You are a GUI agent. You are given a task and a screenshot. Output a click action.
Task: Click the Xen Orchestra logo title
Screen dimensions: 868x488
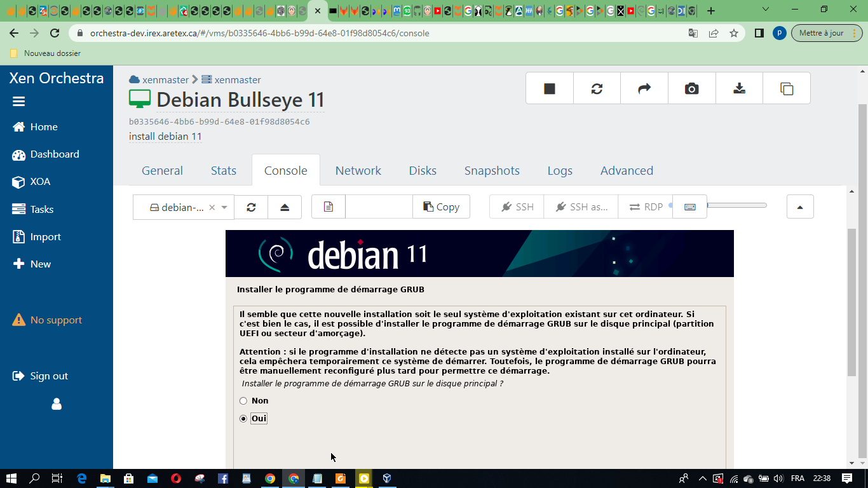click(x=57, y=78)
